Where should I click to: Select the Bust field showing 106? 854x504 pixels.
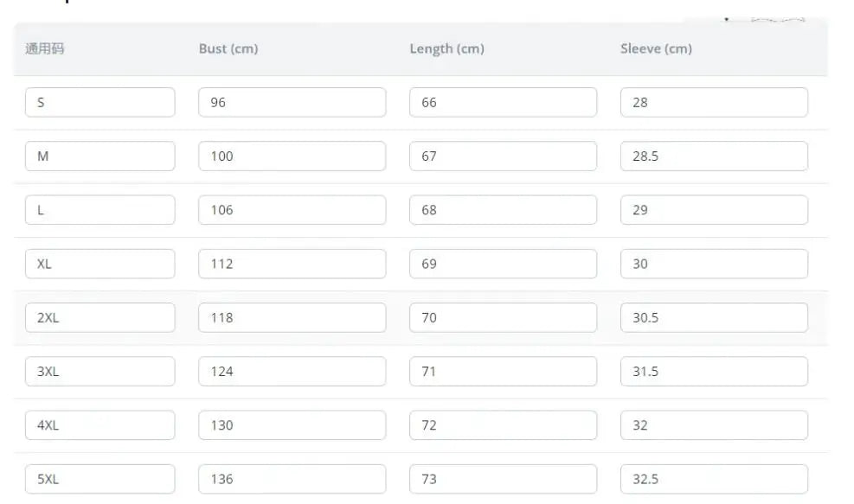(x=292, y=210)
